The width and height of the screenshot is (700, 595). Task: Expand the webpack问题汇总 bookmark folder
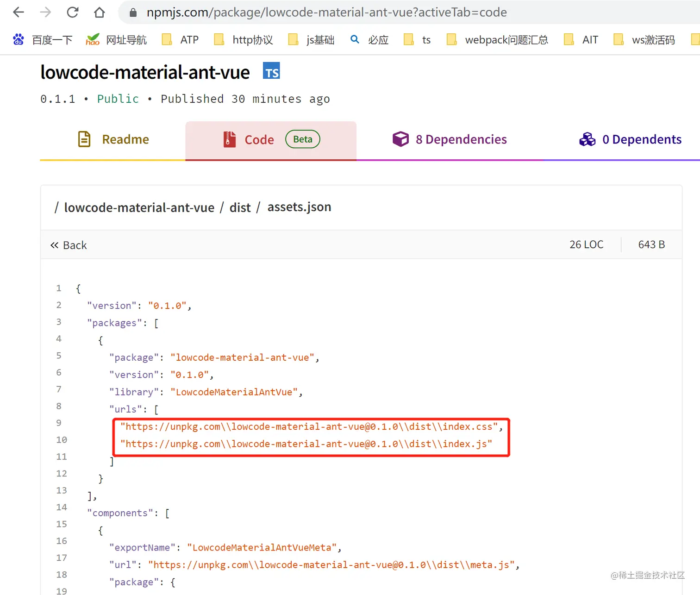point(497,40)
